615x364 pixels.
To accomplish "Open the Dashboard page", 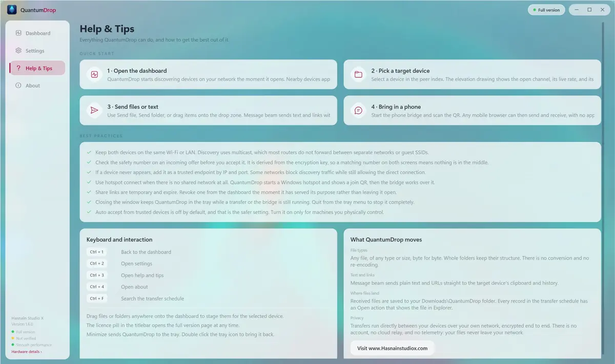I will click(37, 33).
